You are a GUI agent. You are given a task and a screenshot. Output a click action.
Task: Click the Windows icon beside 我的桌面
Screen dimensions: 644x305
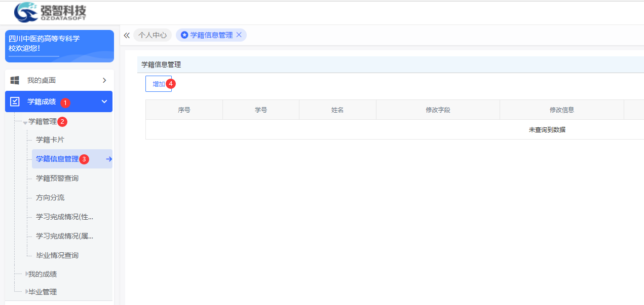point(15,80)
